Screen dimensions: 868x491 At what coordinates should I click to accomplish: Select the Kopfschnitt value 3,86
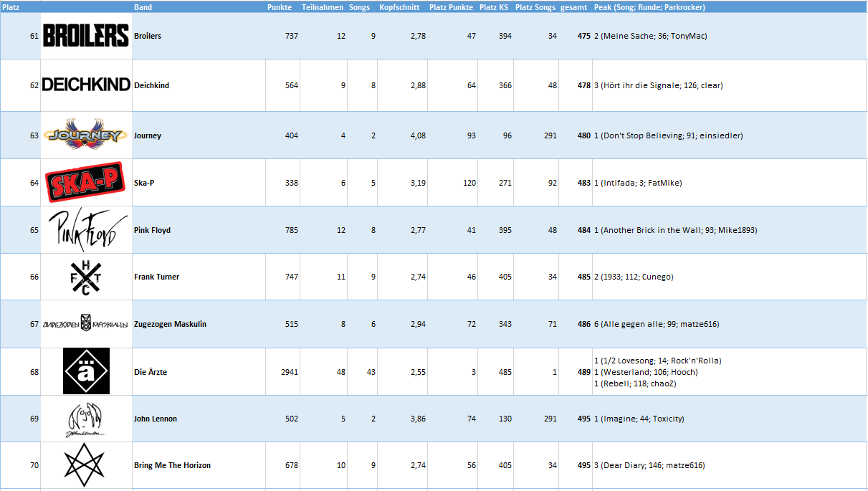[418, 419]
